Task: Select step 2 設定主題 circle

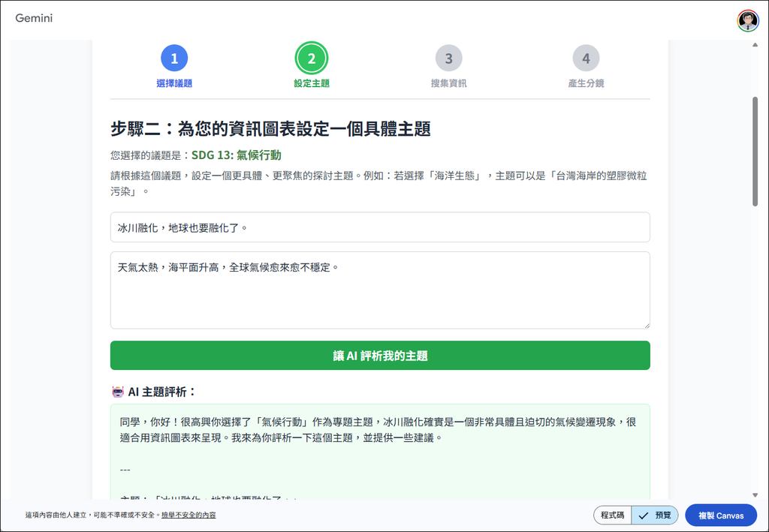Action: 312,58
